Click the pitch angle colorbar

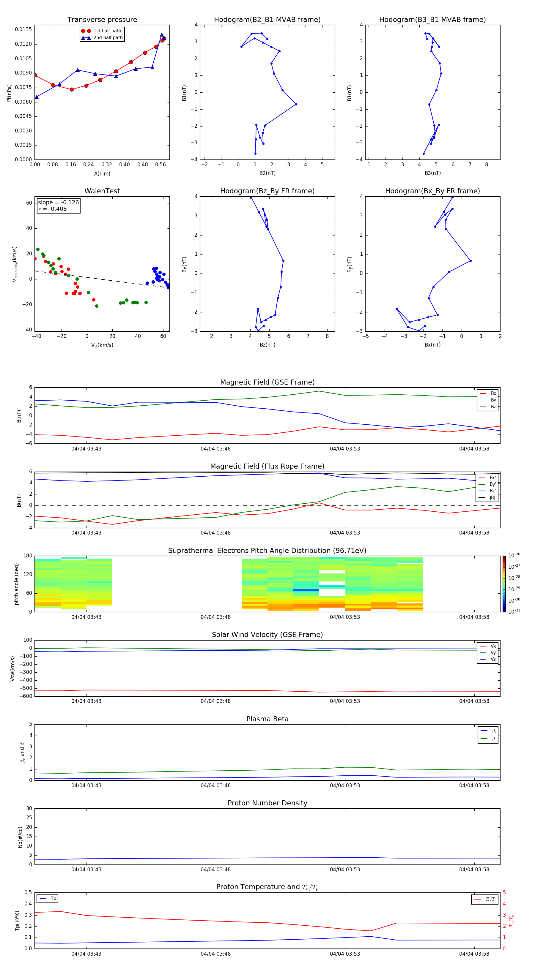(504, 584)
